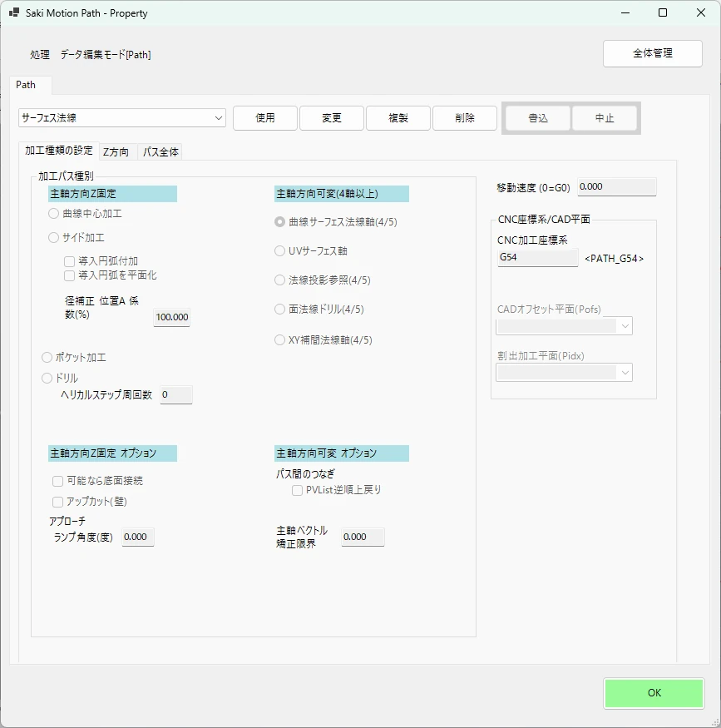Click ランプ角度(度) input field
The width and height of the screenshot is (721, 728).
pyautogui.click(x=138, y=537)
